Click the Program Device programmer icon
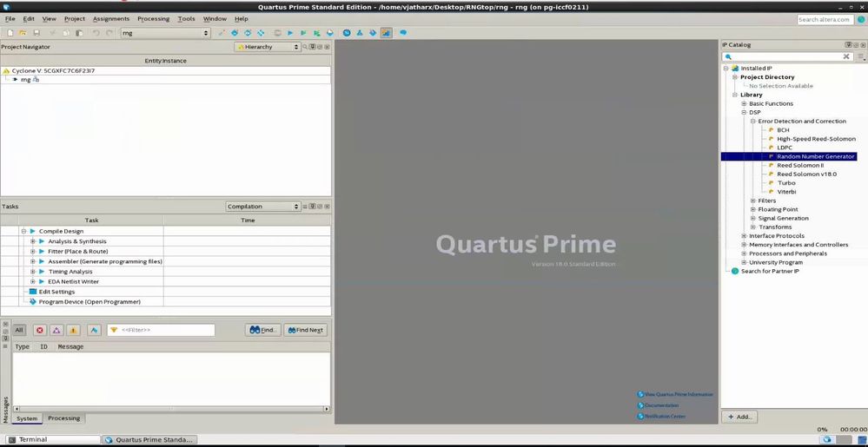868x447 pixels. tap(33, 302)
